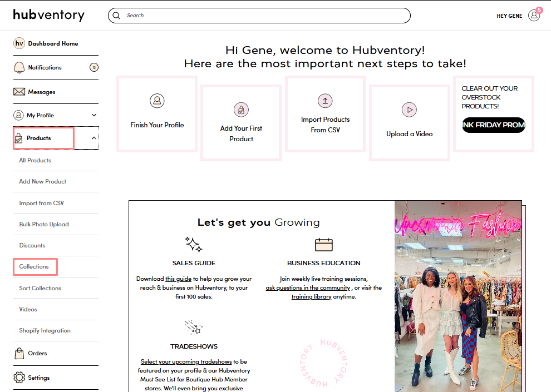The width and height of the screenshot is (551, 392).
Task: Click the hubventory logo
Action: point(49,15)
